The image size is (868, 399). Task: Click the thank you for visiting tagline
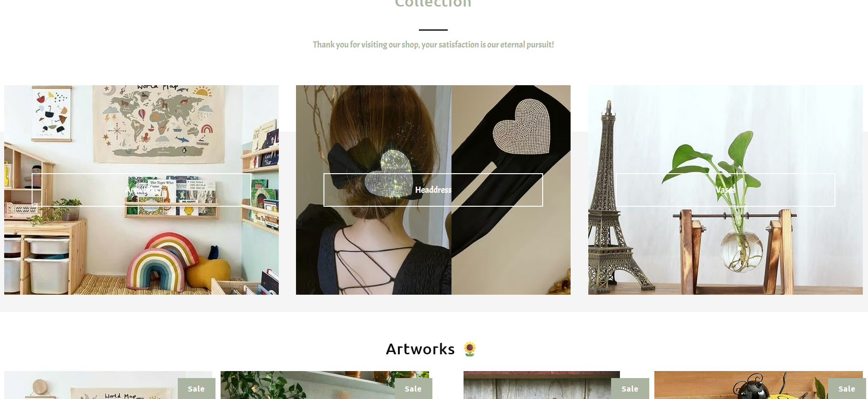(x=433, y=45)
